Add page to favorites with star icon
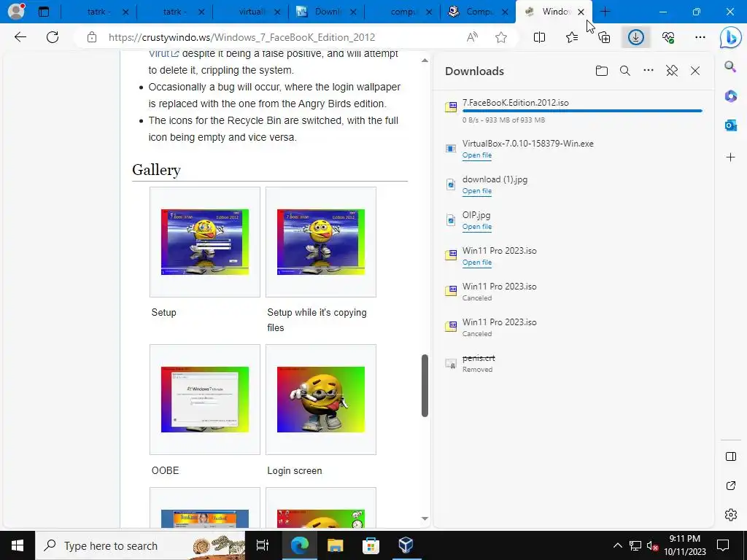Image resolution: width=747 pixels, height=560 pixels. pos(500,37)
